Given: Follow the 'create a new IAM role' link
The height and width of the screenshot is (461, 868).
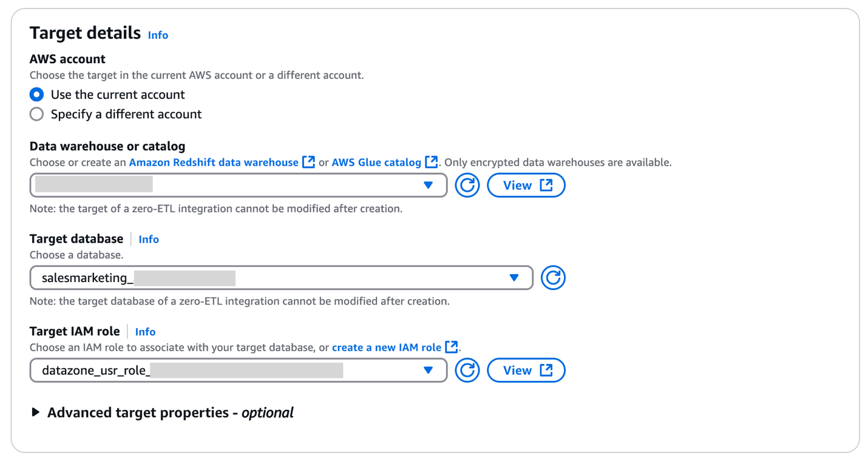Looking at the screenshot, I should pos(387,348).
